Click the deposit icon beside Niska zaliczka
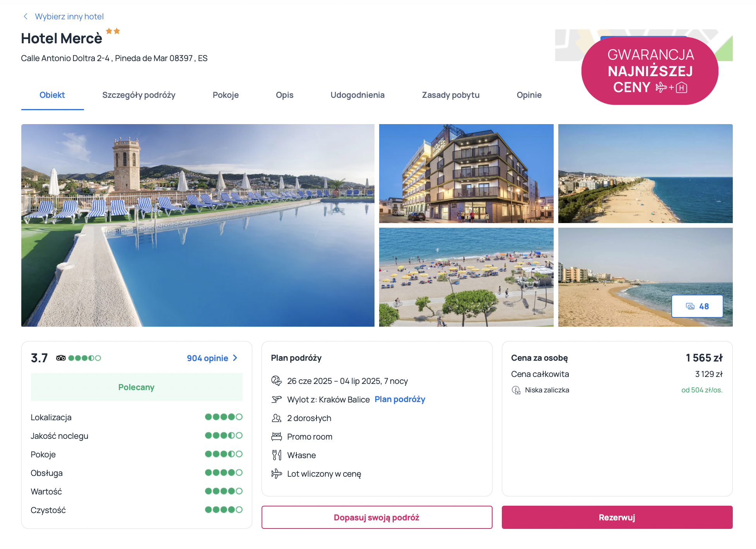This screenshot has width=756, height=549. [x=516, y=390]
